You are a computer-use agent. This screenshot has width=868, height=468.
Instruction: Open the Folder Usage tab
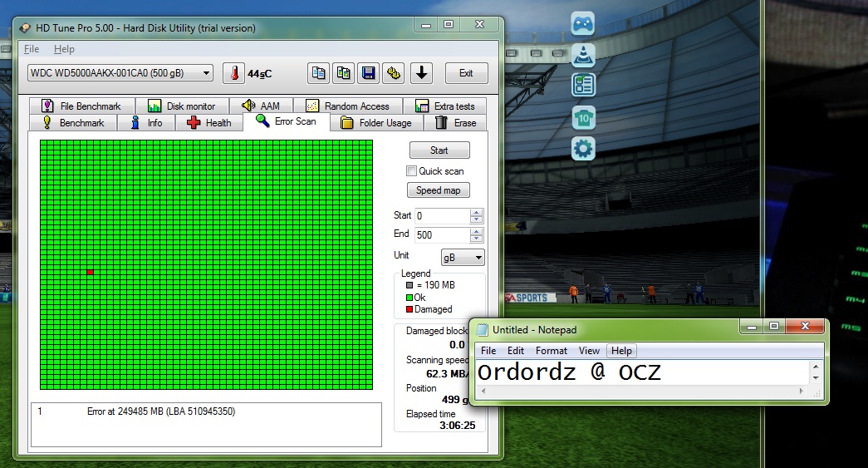coord(376,123)
